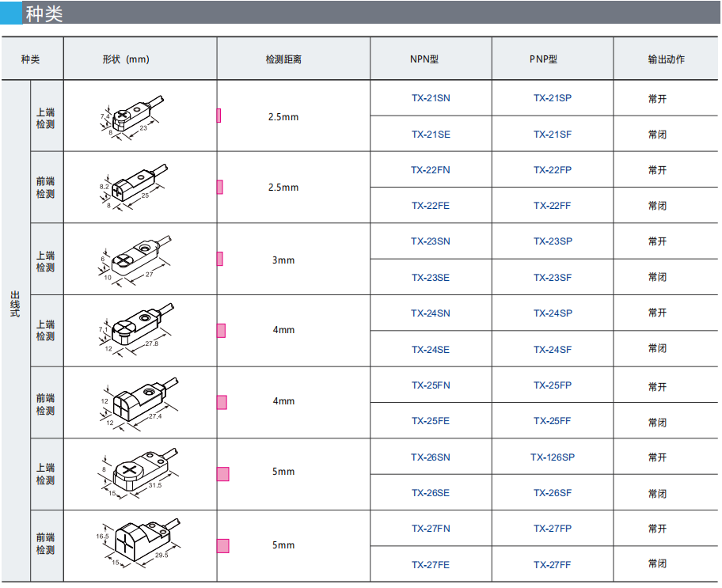Click the TX-25FN model number

point(430,385)
